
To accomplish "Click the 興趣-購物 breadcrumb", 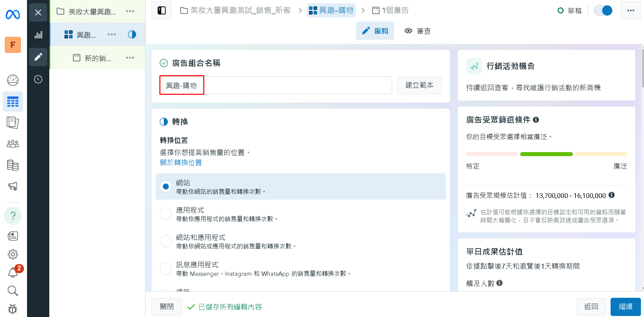I will (331, 10).
